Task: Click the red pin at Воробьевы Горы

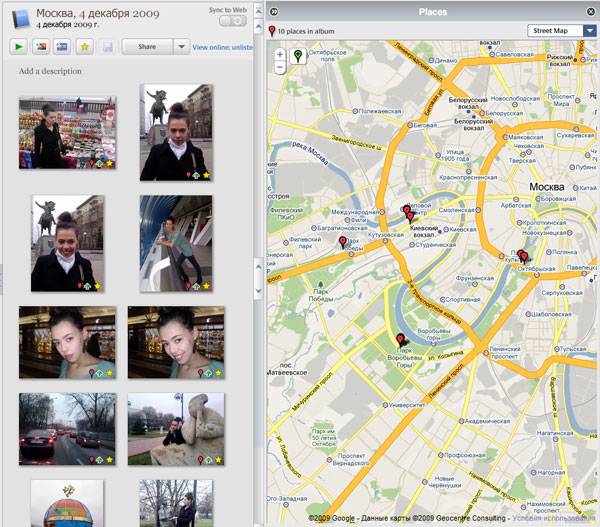Action: pyautogui.click(x=401, y=339)
